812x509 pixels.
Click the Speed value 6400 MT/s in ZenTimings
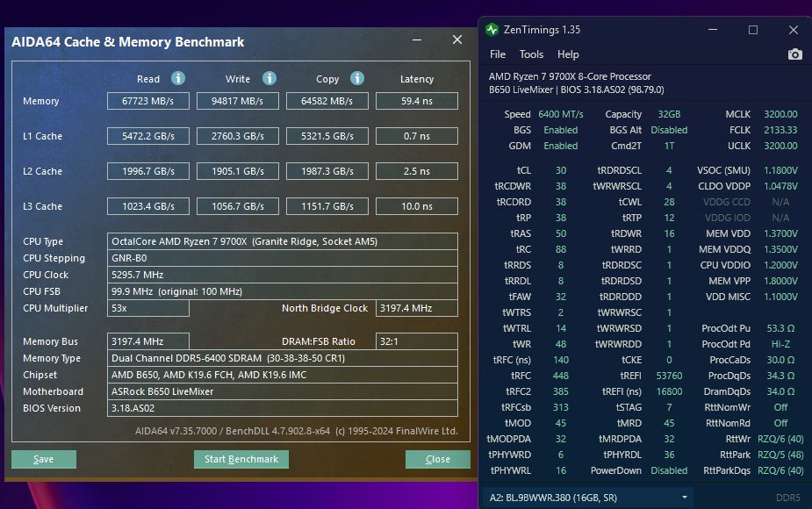coord(560,114)
